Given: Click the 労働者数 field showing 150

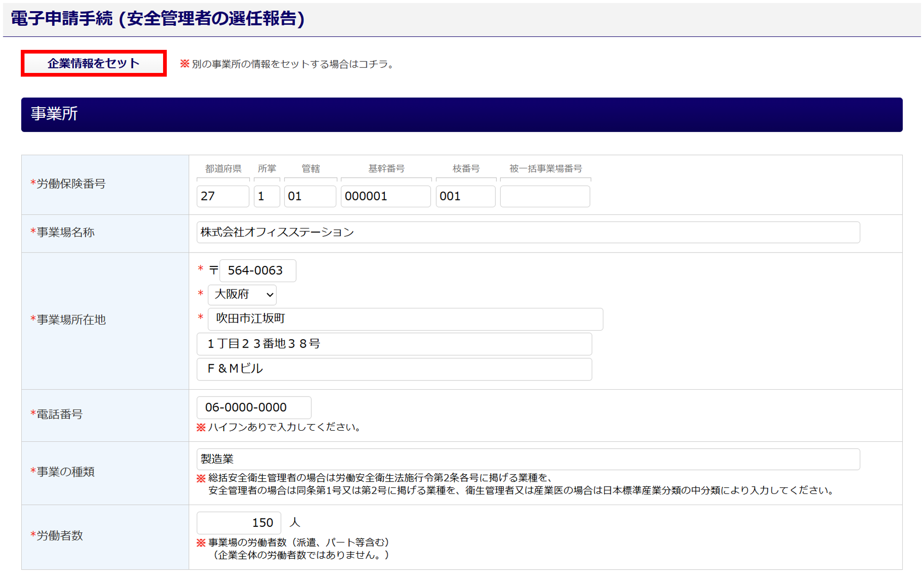Looking at the screenshot, I should tap(239, 523).
